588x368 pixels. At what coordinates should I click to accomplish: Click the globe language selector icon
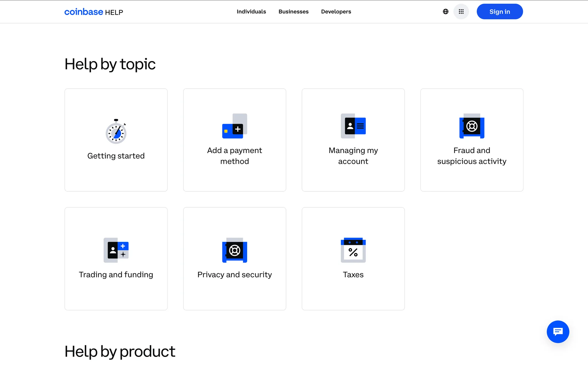pos(446,12)
